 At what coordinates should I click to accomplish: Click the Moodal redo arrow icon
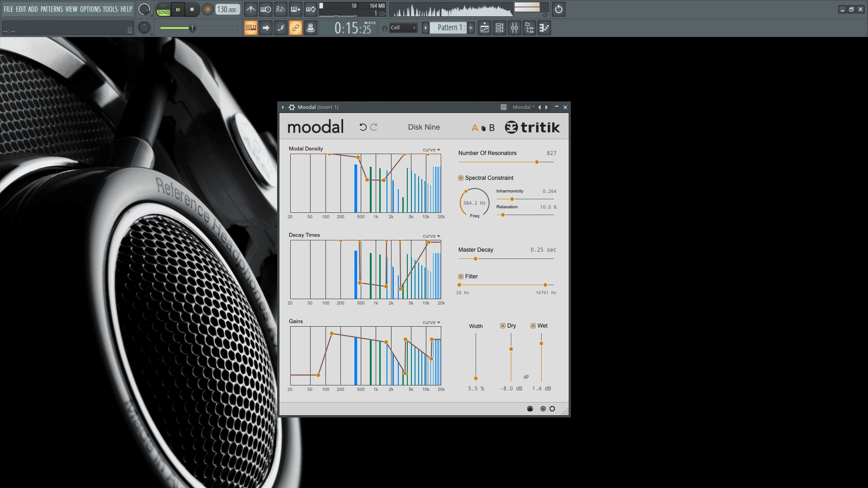(x=374, y=127)
